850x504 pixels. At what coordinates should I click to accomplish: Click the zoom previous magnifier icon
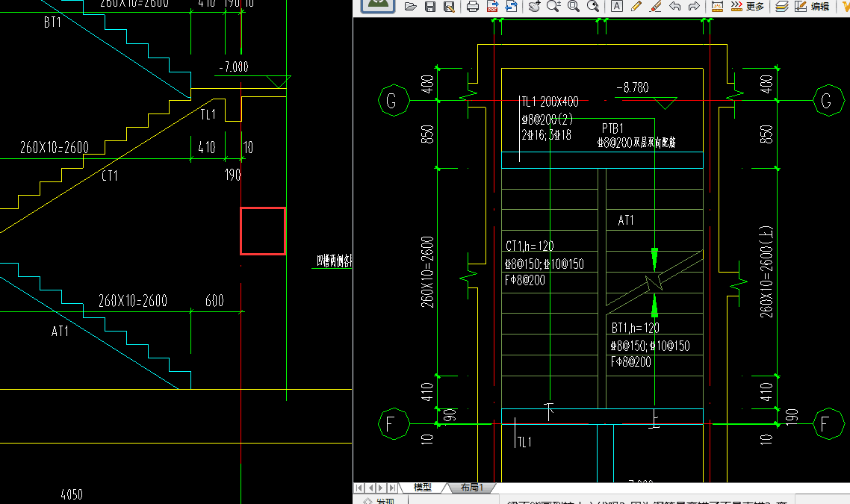pos(593,7)
